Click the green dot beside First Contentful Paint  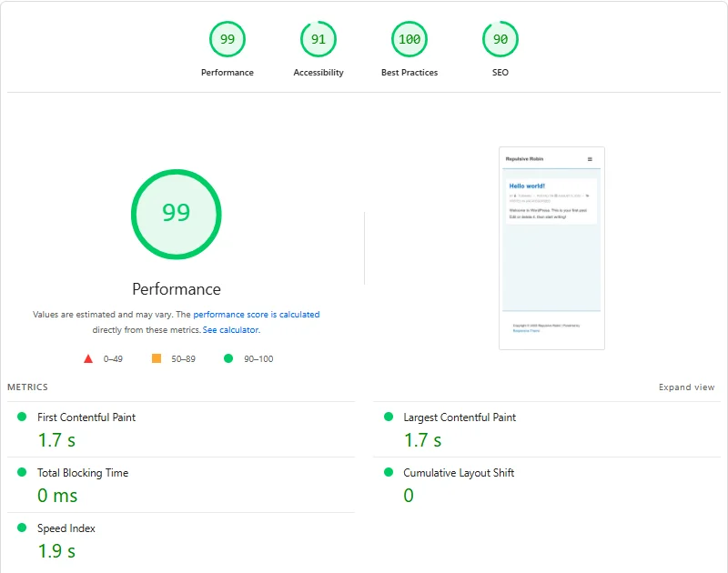[x=23, y=417]
